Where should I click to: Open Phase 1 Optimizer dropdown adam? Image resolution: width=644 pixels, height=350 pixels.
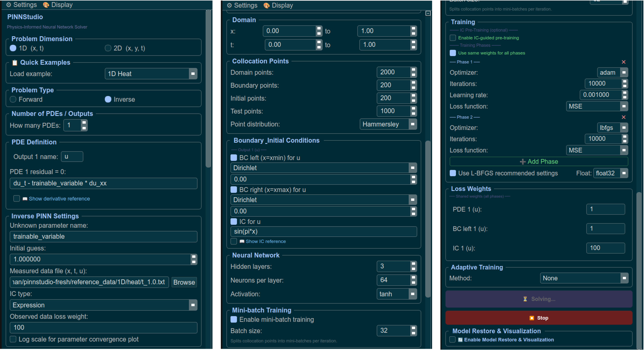pyautogui.click(x=613, y=73)
